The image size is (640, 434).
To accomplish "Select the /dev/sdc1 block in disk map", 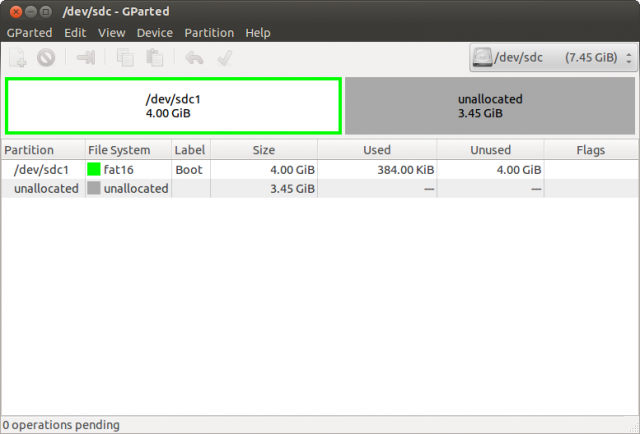I will pos(173,106).
